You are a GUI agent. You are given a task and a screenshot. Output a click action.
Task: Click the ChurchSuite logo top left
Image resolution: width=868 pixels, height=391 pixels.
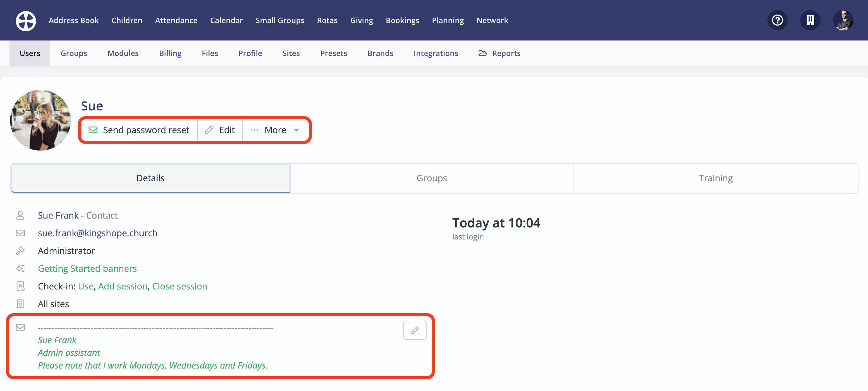(26, 21)
